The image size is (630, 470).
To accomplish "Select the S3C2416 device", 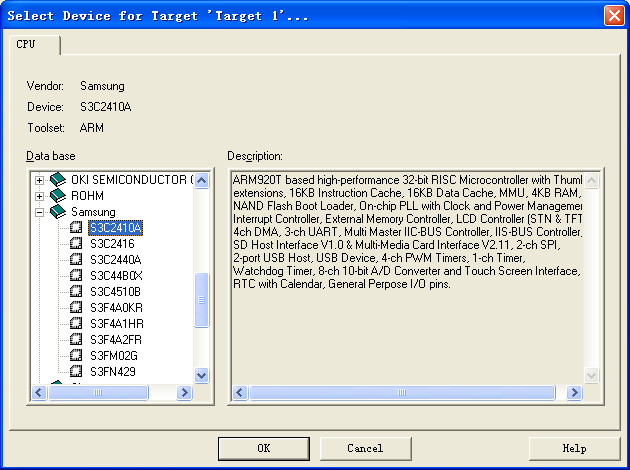I will point(112,244).
